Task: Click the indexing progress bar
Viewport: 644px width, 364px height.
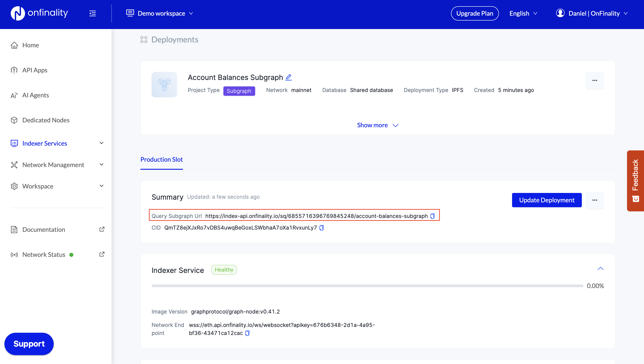Action: tap(367, 286)
